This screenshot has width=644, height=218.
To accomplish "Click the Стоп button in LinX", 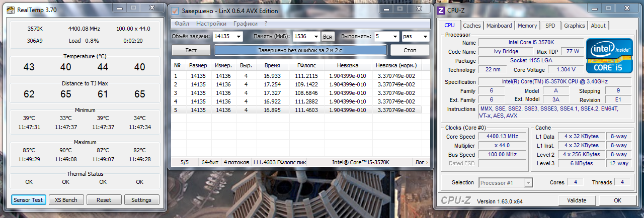I will (x=410, y=50).
